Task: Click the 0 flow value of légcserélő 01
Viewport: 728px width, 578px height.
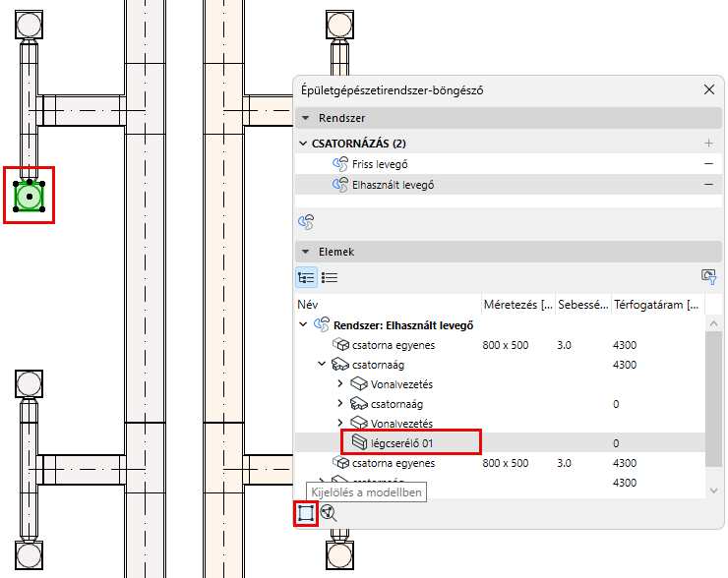Action: pos(616,443)
